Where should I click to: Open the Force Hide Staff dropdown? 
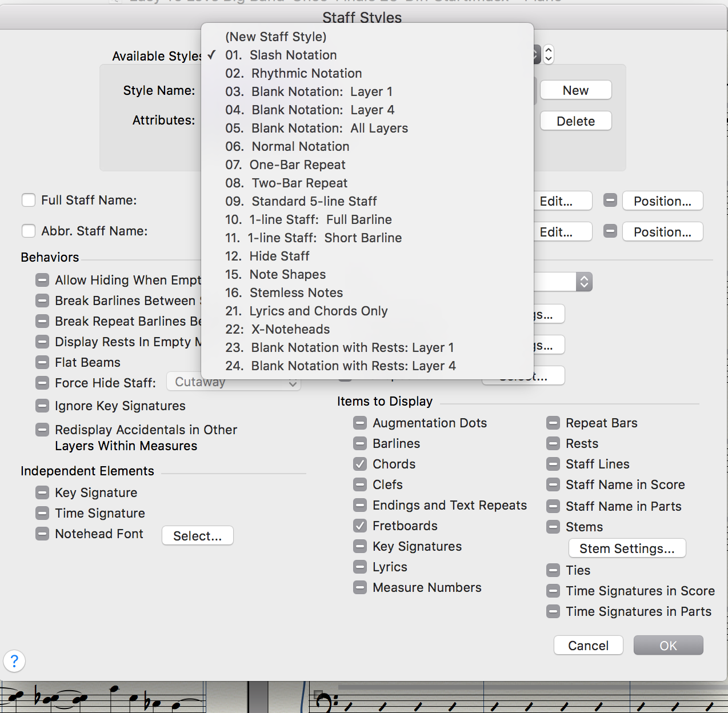[233, 382]
